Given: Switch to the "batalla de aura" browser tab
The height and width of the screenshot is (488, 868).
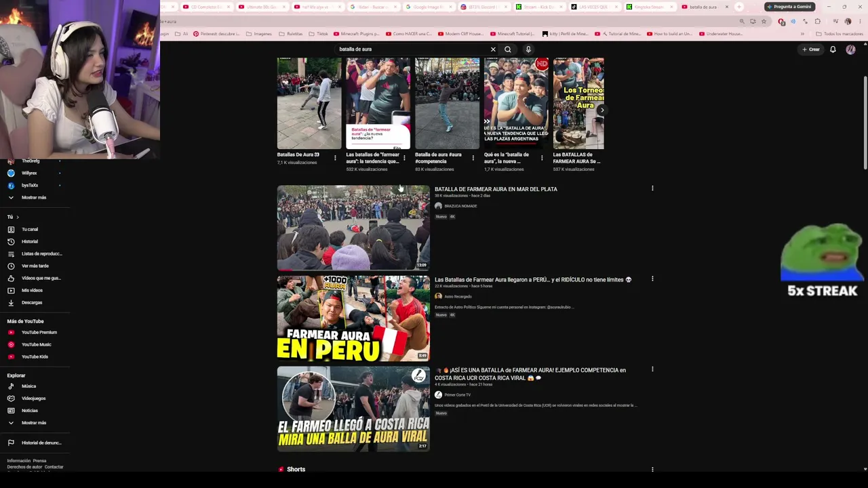Looking at the screenshot, I should click(x=705, y=7).
